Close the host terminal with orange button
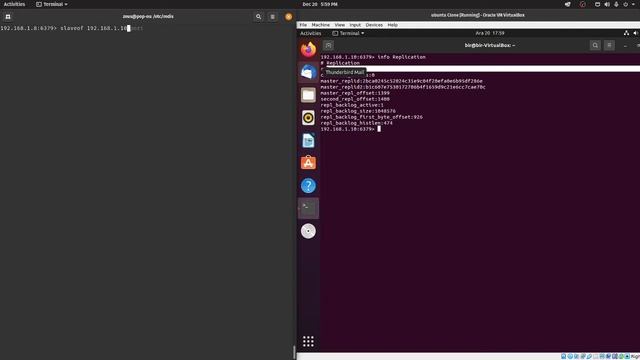This screenshot has width=640, height=360. coord(289,17)
